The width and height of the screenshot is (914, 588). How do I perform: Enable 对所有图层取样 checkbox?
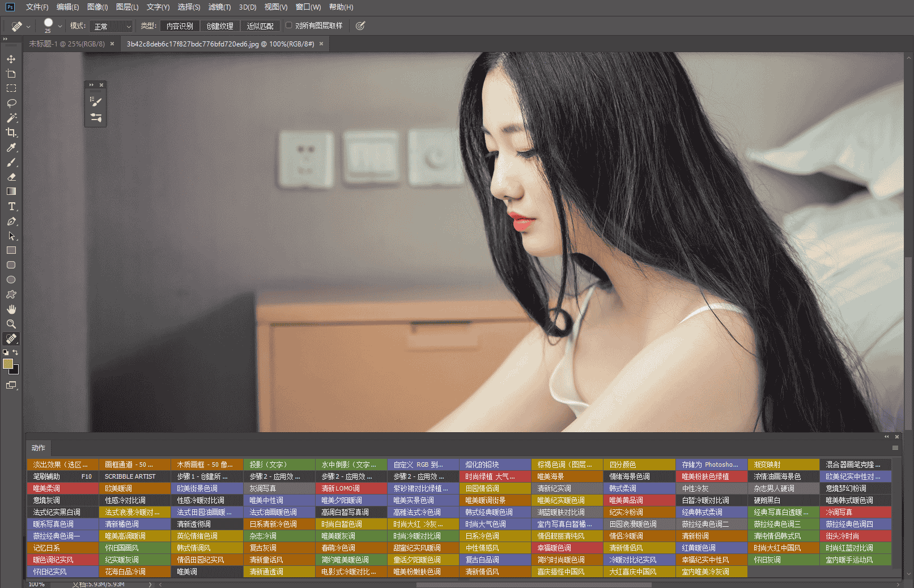(288, 25)
